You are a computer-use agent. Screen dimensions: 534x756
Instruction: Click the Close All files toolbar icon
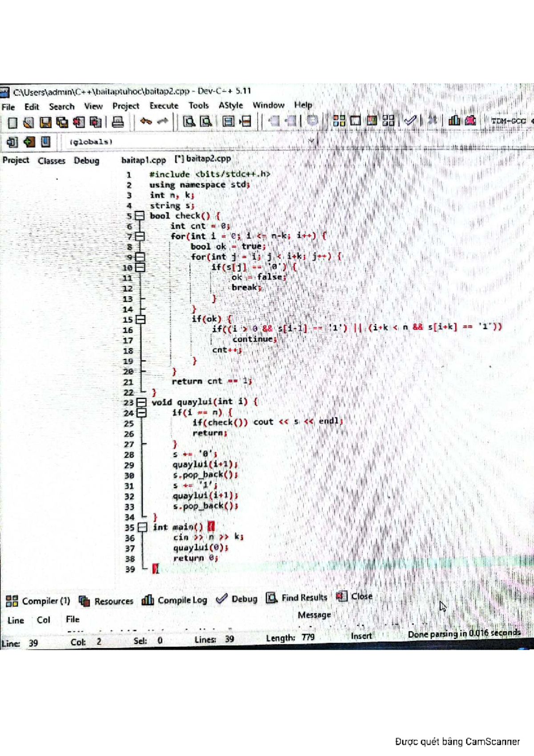[96, 122]
